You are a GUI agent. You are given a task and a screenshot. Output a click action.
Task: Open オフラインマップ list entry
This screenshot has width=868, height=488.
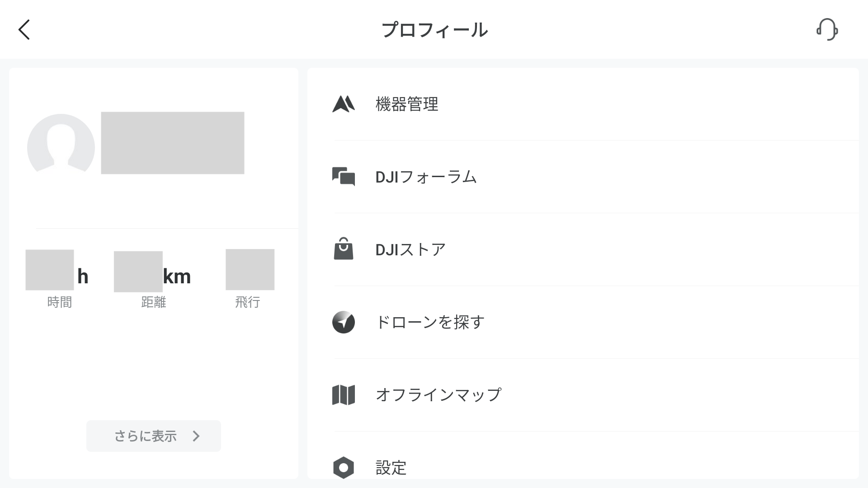click(583, 395)
